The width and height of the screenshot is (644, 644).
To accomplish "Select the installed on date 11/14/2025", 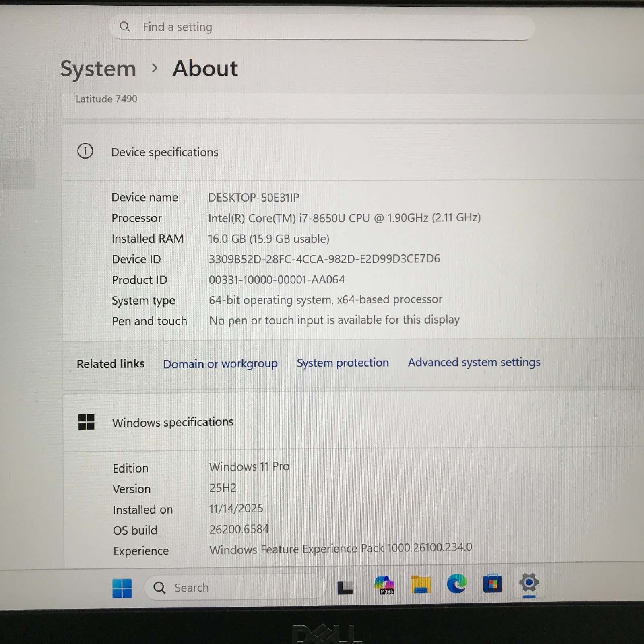I will click(x=236, y=508).
